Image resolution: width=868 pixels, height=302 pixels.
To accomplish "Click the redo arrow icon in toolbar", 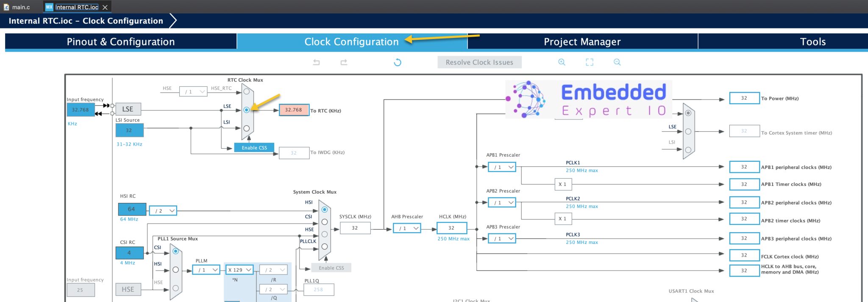I will 344,62.
